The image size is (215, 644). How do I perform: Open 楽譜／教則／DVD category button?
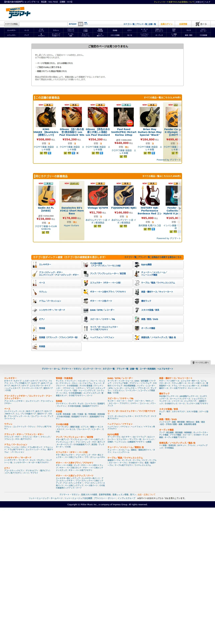[158, 319]
